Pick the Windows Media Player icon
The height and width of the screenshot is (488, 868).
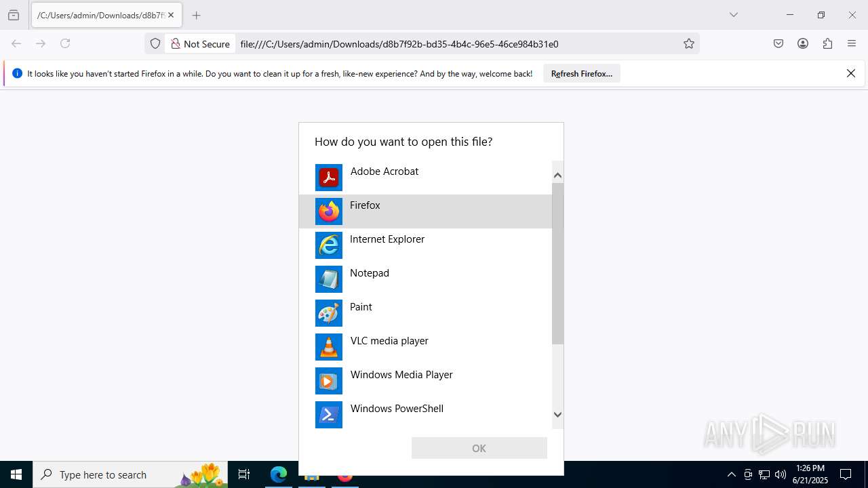pos(329,381)
